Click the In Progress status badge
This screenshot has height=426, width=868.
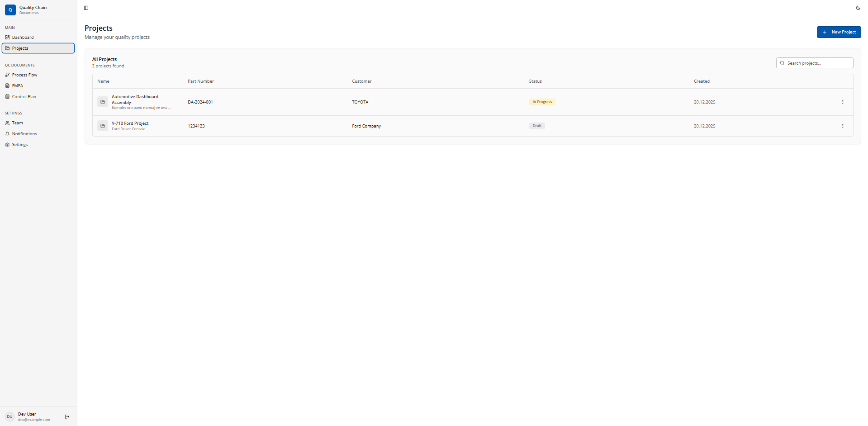(542, 102)
